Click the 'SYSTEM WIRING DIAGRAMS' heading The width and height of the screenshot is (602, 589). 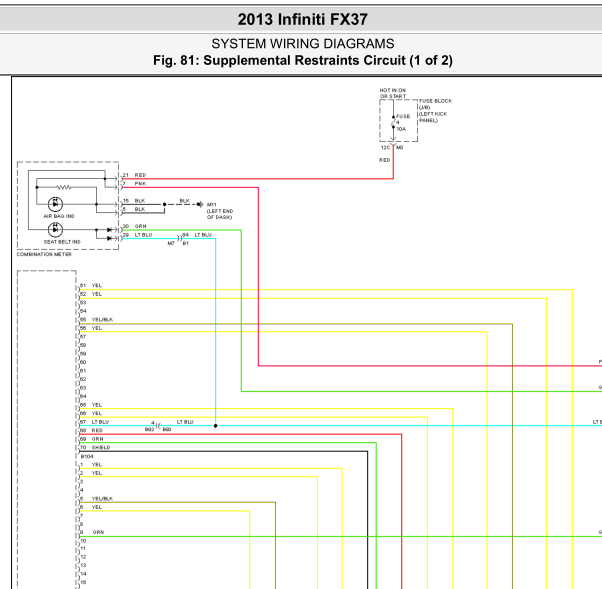click(x=303, y=44)
